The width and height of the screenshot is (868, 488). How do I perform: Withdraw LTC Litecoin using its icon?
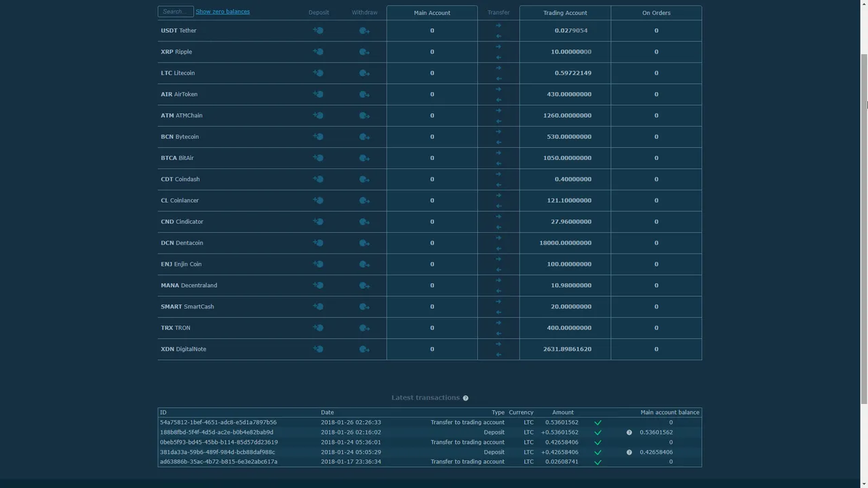364,73
